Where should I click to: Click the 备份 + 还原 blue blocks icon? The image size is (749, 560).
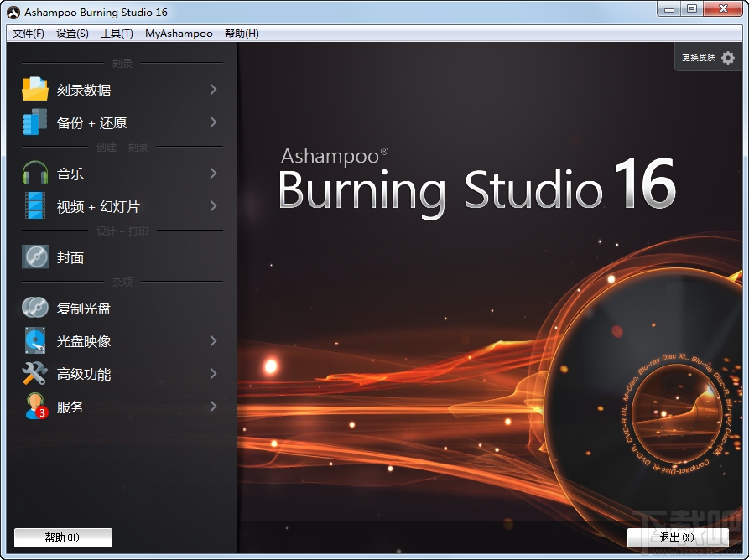coord(35,122)
